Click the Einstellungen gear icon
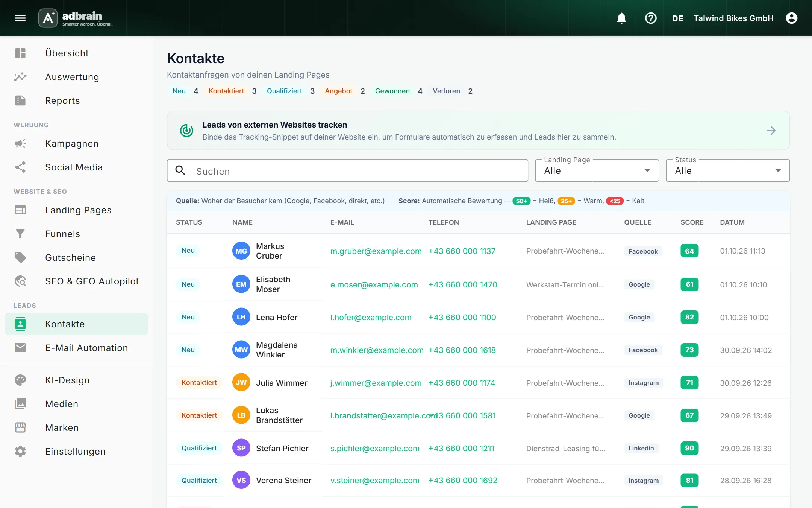812x508 pixels. [x=20, y=451]
